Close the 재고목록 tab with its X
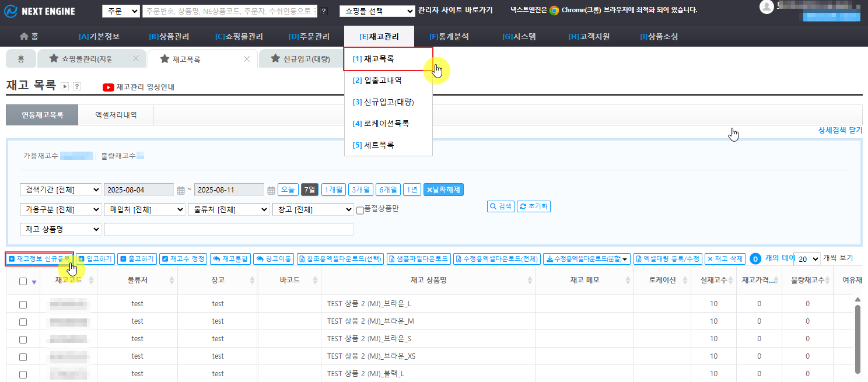 pyautogui.click(x=247, y=59)
